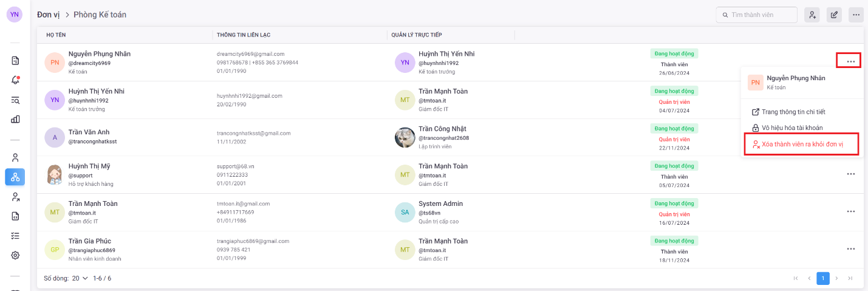The height and width of the screenshot is (291, 868).
Task: Open the notifications bell in sidebar
Action: pyautogui.click(x=16, y=80)
